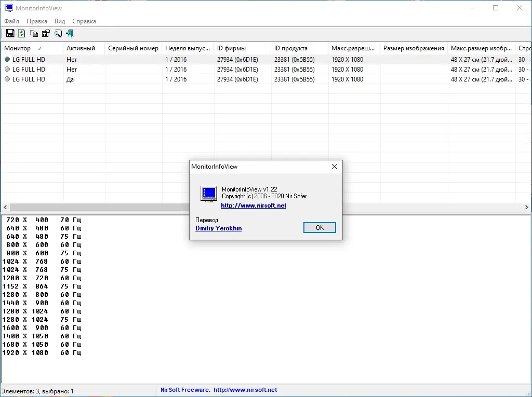Sort by the Активный column header
Viewport: 532px width, 397px height.
(84, 48)
